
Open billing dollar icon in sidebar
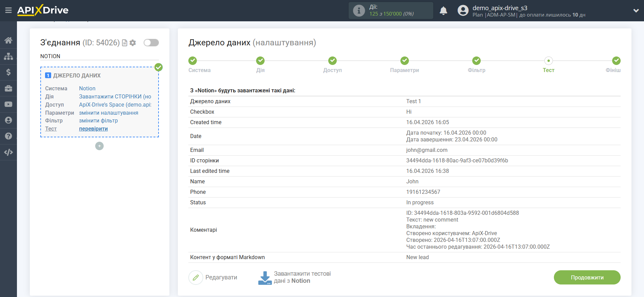pos(8,72)
